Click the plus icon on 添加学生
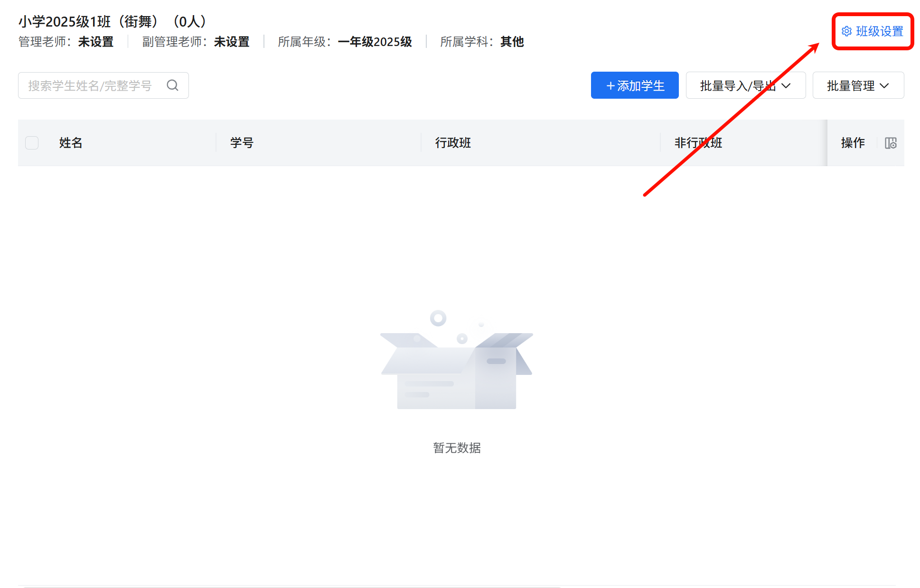The image size is (920, 588). pos(610,86)
